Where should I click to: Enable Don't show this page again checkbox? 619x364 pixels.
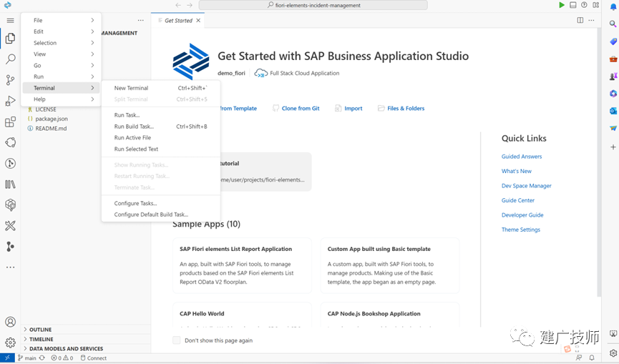[177, 340]
